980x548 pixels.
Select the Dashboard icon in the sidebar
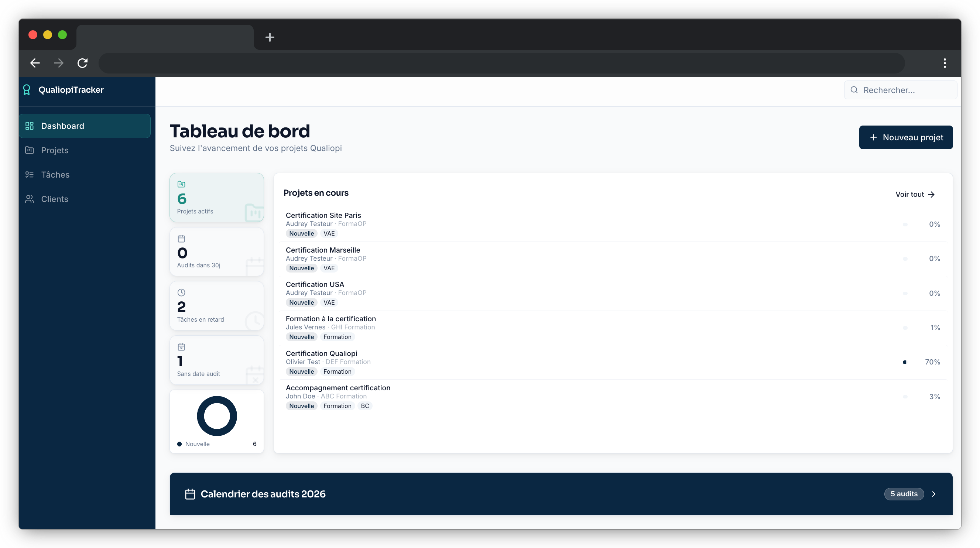click(30, 126)
